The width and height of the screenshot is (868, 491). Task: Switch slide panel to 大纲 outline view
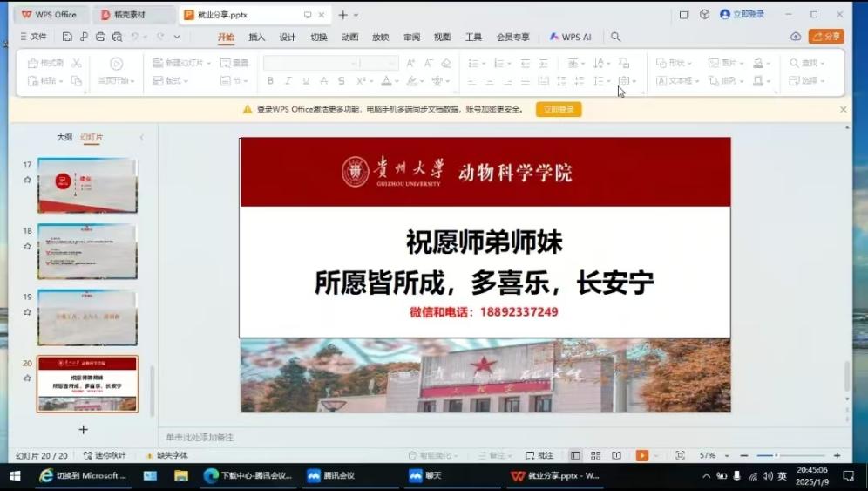64,137
